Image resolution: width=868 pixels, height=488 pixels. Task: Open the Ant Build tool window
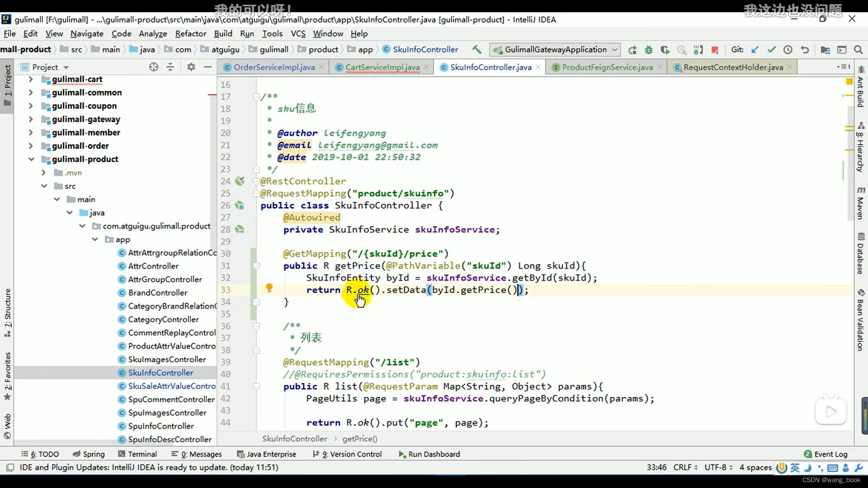coord(860,87)
